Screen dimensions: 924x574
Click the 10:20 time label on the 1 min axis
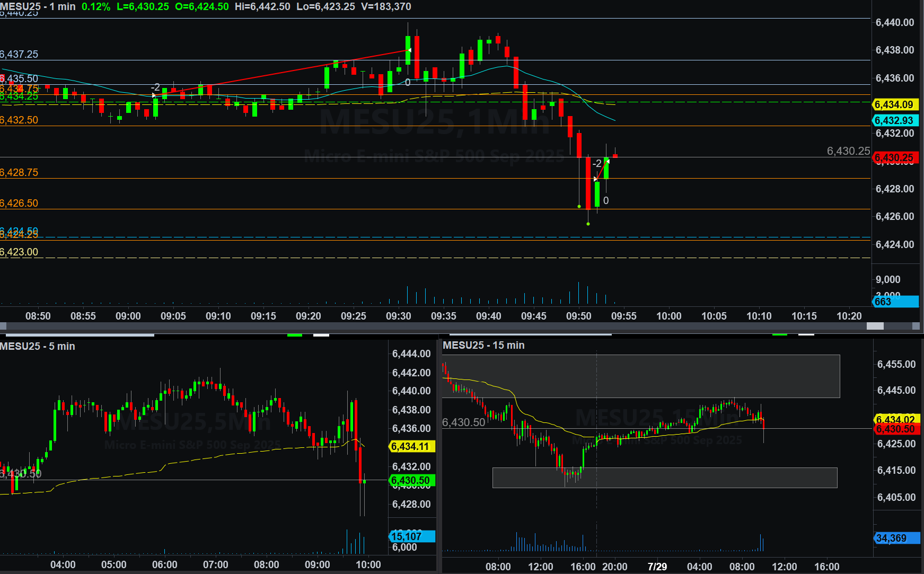[849, 316]
